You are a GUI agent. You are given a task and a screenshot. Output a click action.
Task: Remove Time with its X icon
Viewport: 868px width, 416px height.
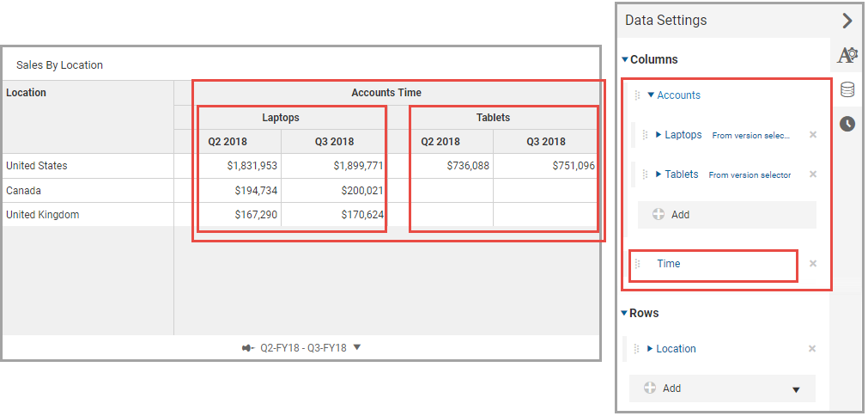pos(813,264)
